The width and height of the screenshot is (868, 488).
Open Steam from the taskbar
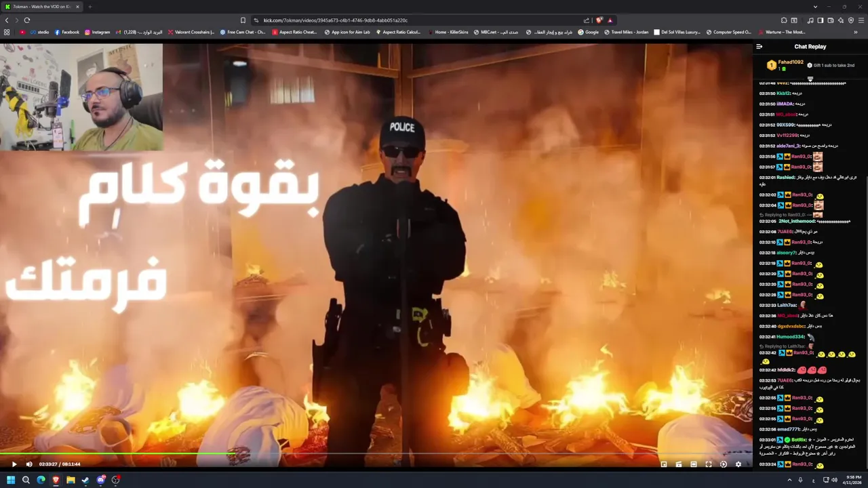tap(85, 480)
